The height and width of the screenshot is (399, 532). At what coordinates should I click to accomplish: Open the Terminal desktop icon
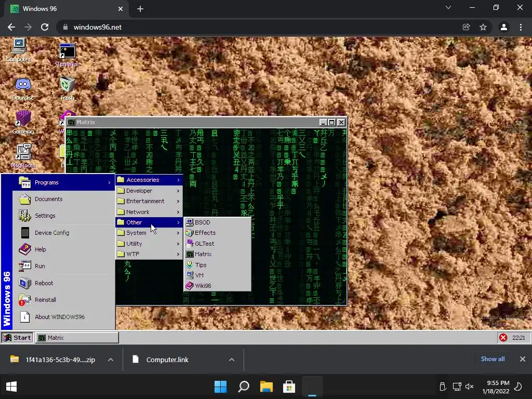67,55
